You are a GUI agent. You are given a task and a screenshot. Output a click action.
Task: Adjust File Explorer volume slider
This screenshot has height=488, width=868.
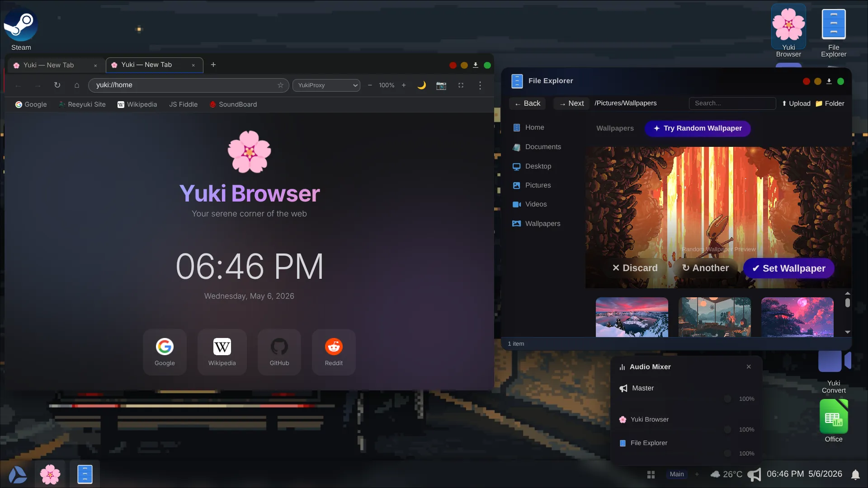(676, 454)
